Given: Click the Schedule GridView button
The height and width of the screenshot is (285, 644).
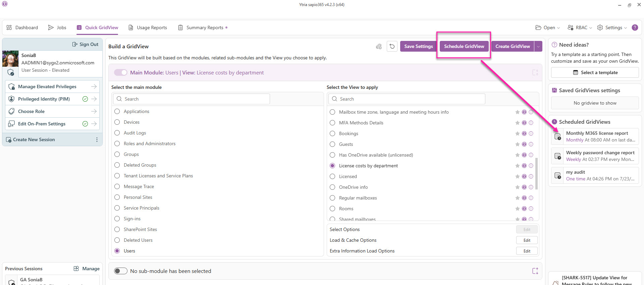Looking at the screenshot, I should tap(464, 46).
